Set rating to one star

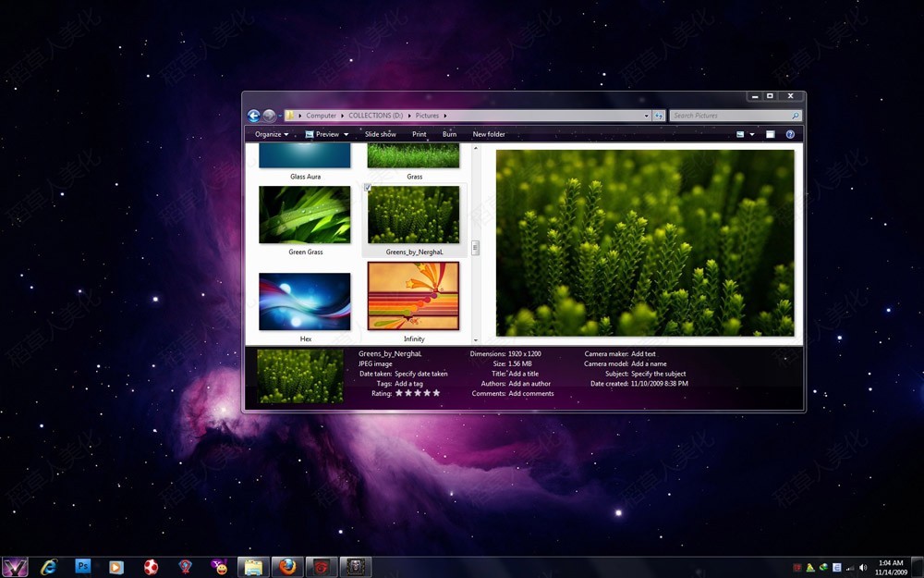(x=399, y=393)
